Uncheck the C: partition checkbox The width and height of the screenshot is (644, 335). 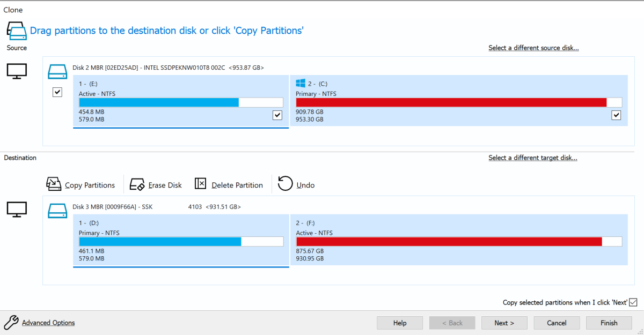(x=616, y=115)
